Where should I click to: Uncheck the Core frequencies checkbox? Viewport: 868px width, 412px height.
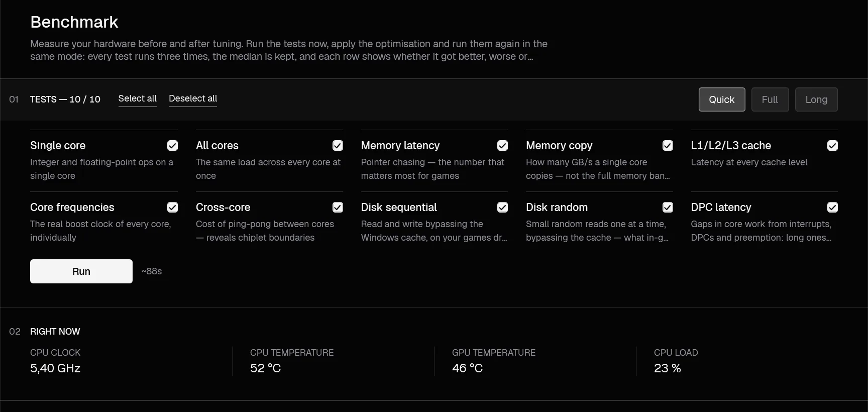coord(172,208)
